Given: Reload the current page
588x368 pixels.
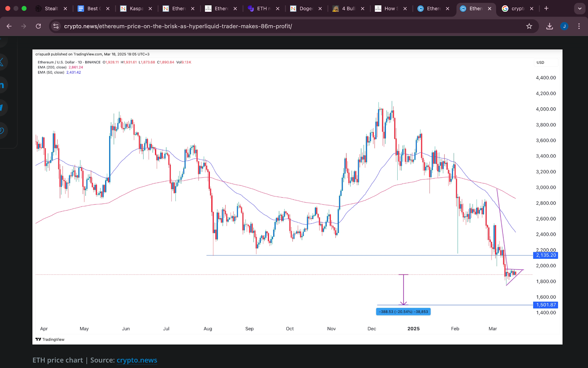Looking at the screenshot, I should [38, 26].
